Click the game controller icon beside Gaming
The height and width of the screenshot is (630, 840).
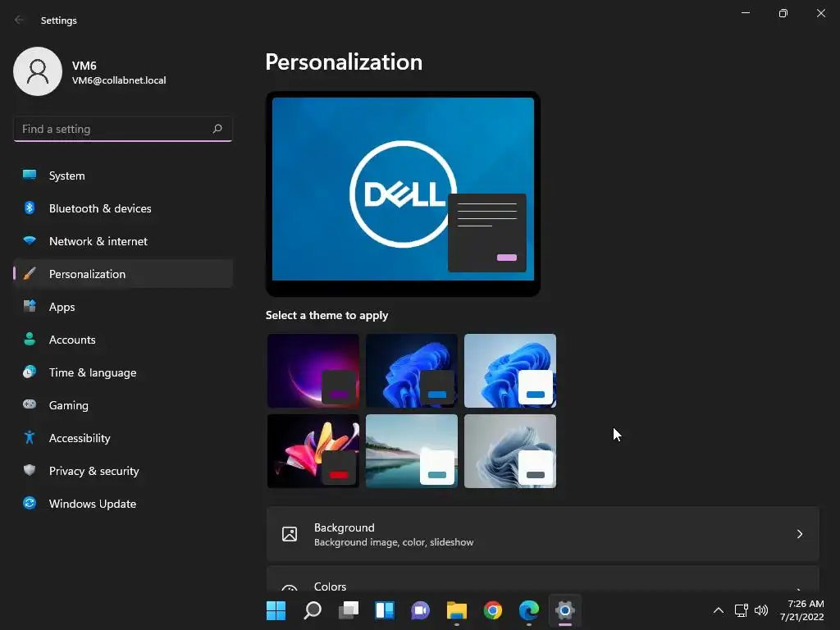pos(30,404)
